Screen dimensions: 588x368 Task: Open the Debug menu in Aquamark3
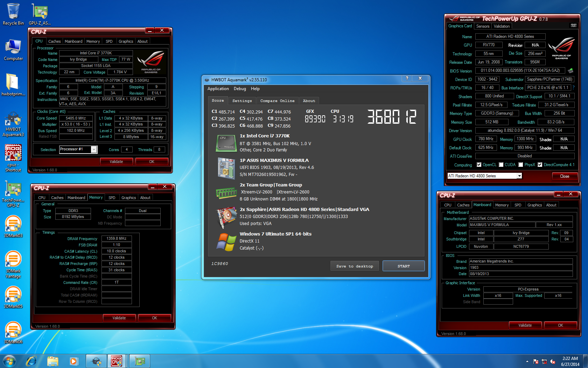point(240,89)
